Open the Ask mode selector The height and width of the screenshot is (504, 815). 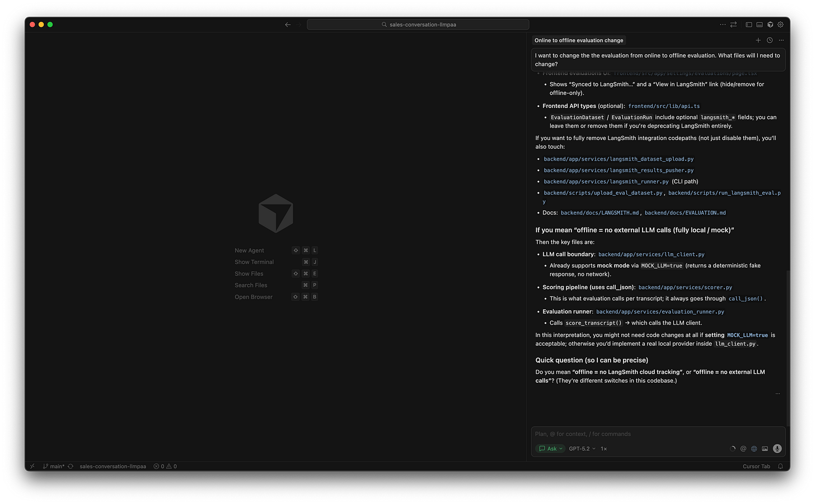550,448
